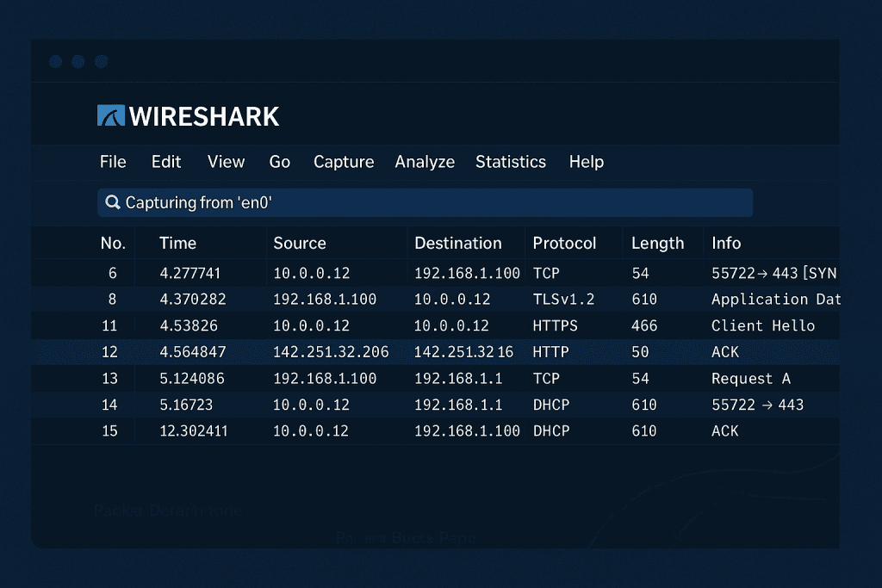Click the DHCP protocol cell in packet 15
The height and width of the screenshot is (588, 882).
[551, 431]
